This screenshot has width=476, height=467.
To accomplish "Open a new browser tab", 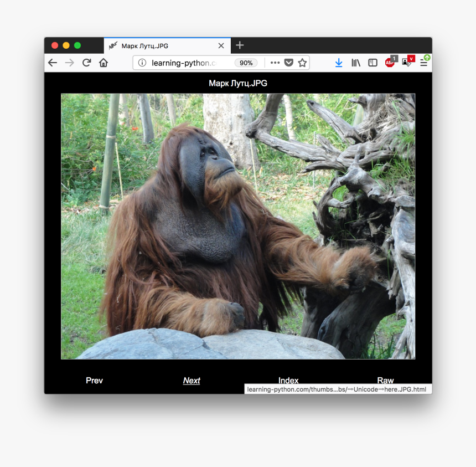I will click(239, 45).
